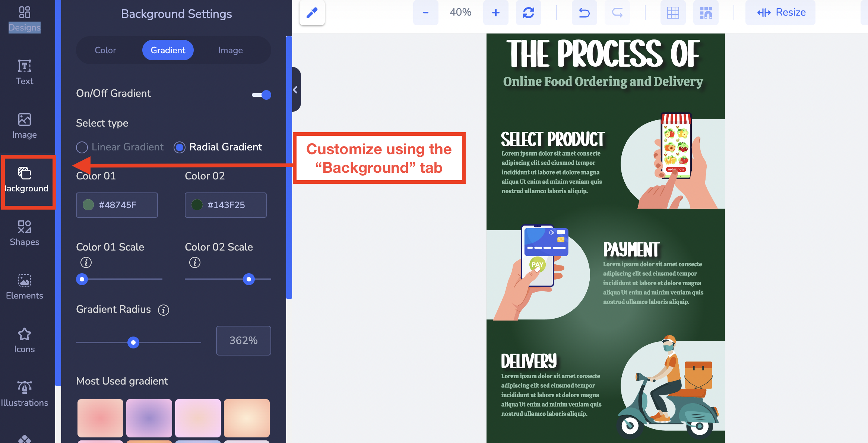Toggle the grid view icon

673,13
